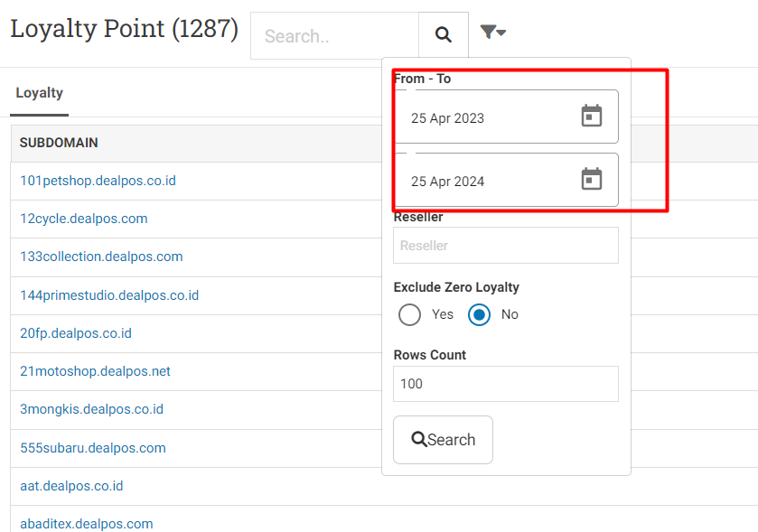Switch to the Loyalty tab
This screenshot has height=532, width=758.
pos(39,93)
